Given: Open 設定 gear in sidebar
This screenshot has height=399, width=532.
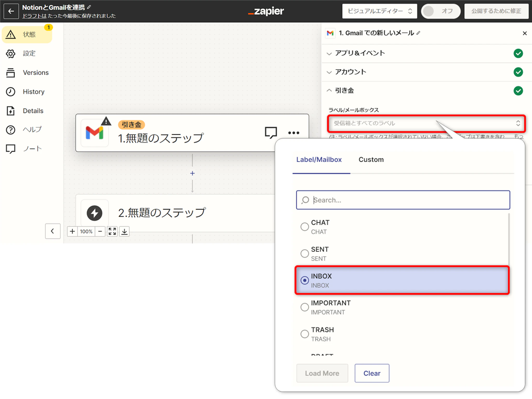Looking at the screenshot, I should point(11,54).
